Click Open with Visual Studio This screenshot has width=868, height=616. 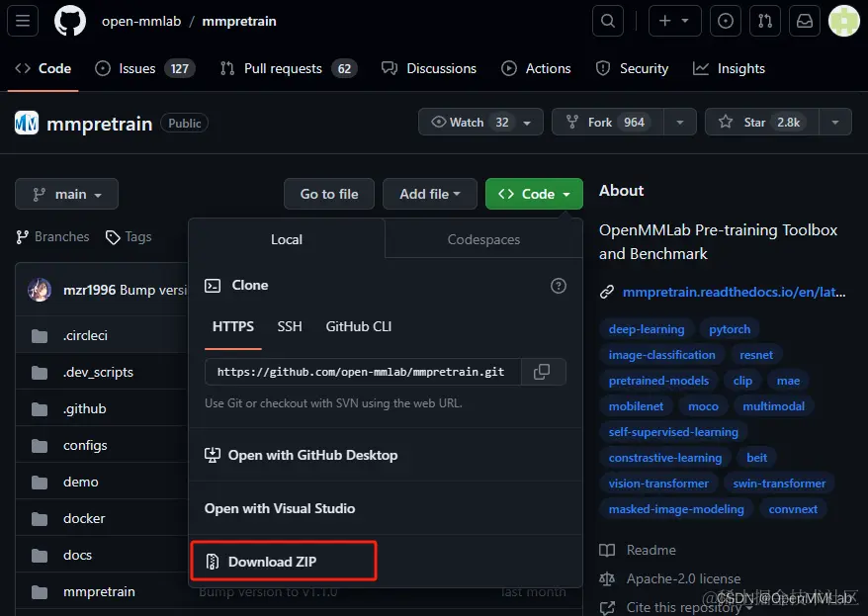[280, 508]
